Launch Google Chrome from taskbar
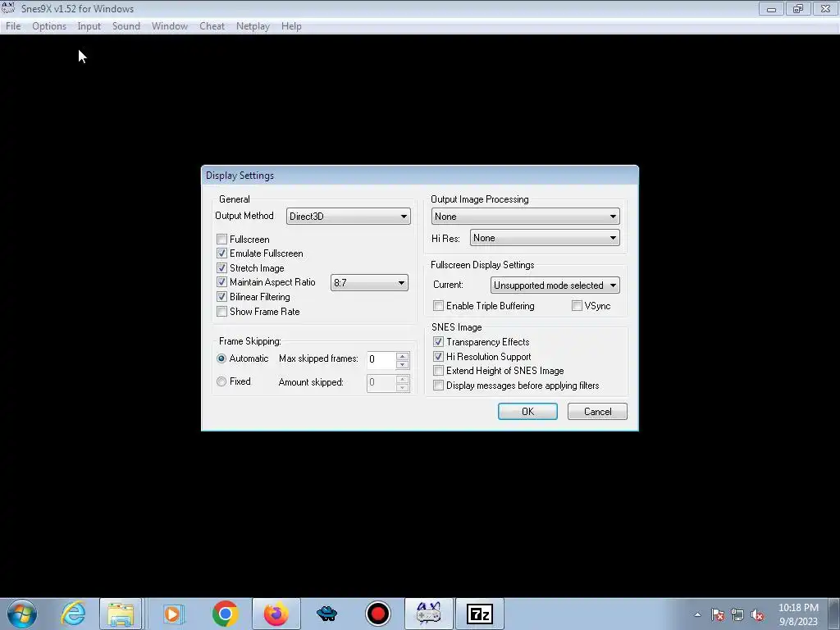This screenshot has width=840, height=630. click(x=225, y=614)
